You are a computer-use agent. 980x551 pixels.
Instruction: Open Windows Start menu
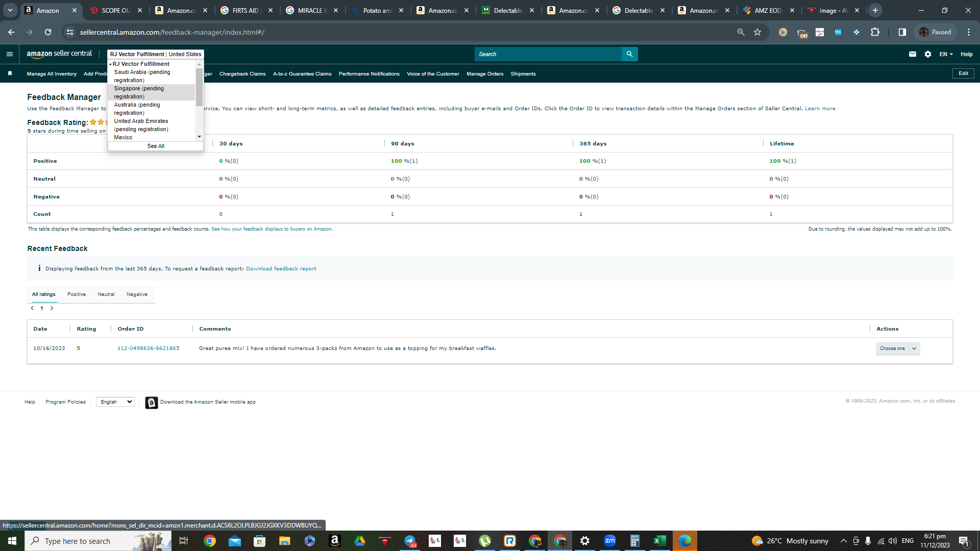tap(12, 541)
